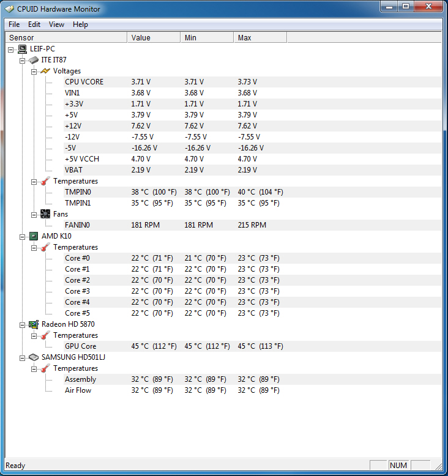Click the 215 RPM max fan value
This screenshot has height=476, width=448.
click(x=252, y=225)
